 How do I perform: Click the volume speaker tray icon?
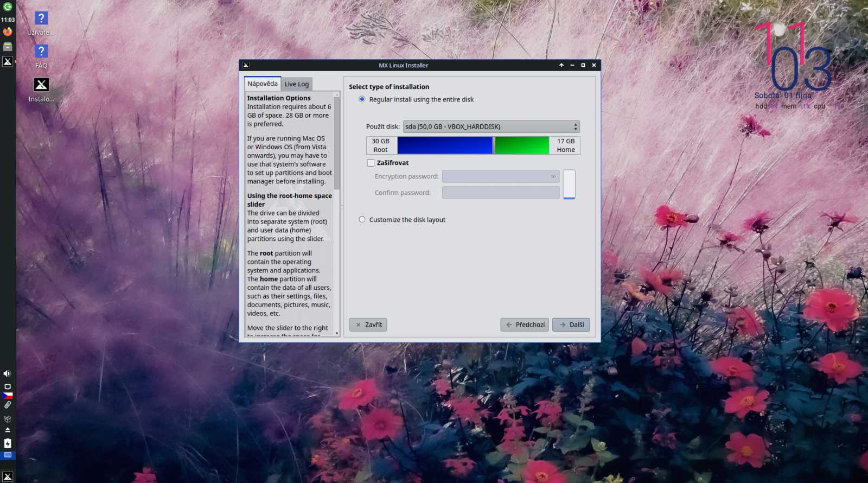pyautogui.click(x=7, y=373)
